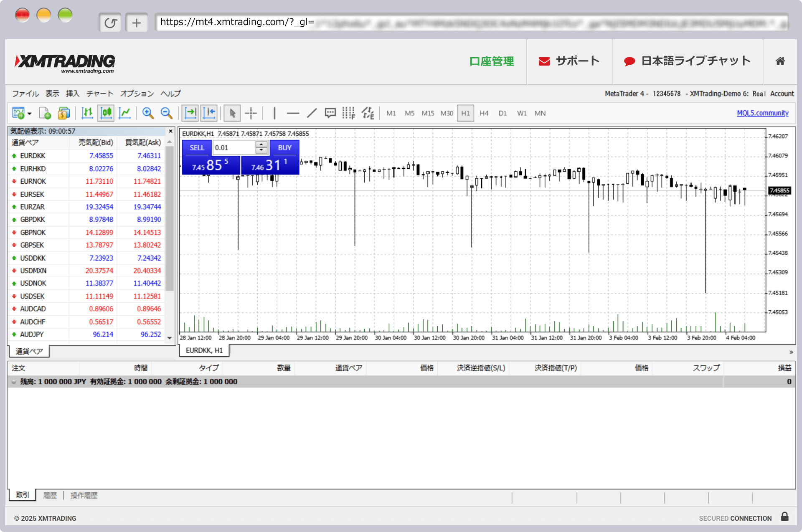The width and height of the screenshot is (802, 532).
Task: Open the new chart dropdown arrow
Action: (x=30, y=114)
